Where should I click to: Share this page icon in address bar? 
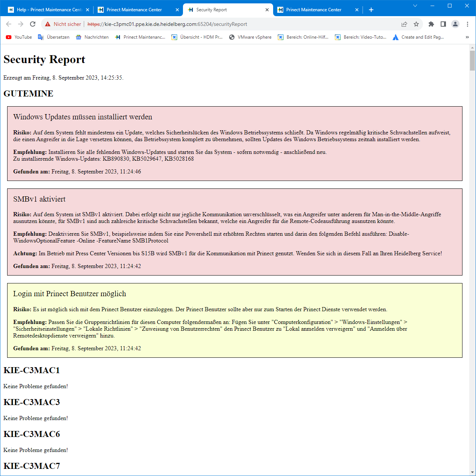coord(404,24)
